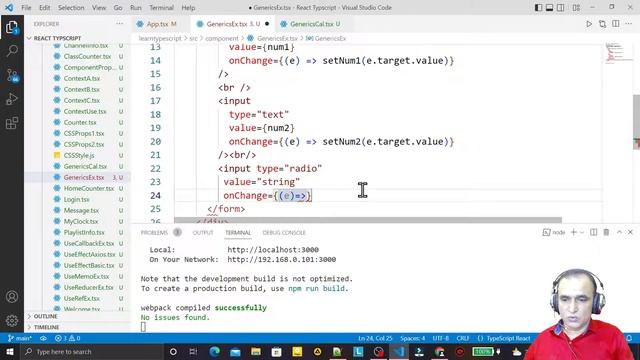
Task: Open the File menu
Action: [x=26, y=7]
